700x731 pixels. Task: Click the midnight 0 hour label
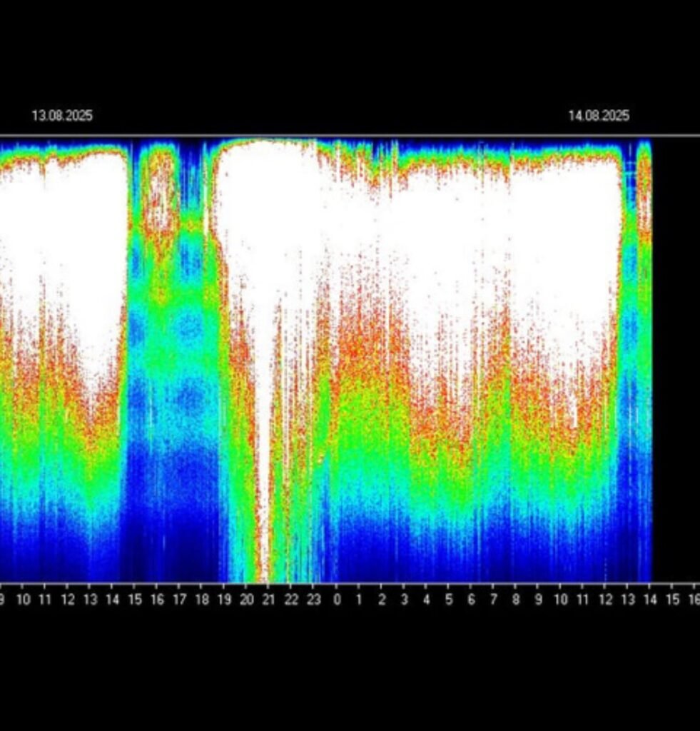[337, 600]
